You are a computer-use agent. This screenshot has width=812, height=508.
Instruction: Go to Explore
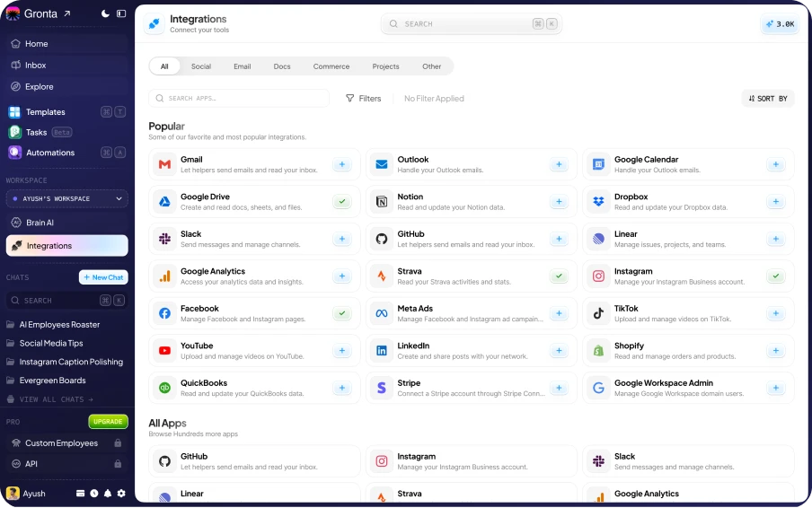point(66,86)
